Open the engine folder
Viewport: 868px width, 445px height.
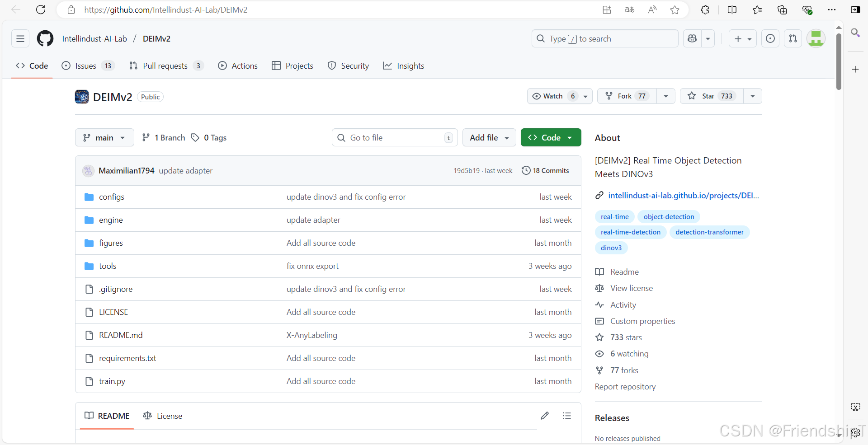[111, 220]
